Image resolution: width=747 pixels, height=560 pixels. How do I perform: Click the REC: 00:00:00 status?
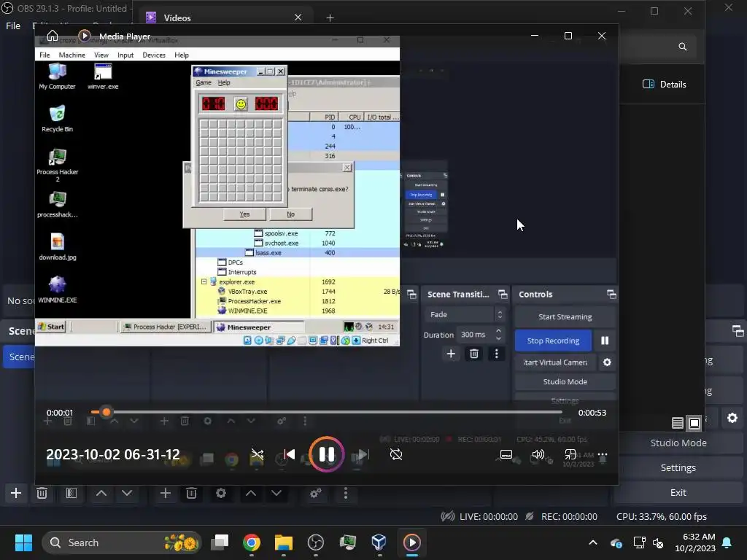569,517
